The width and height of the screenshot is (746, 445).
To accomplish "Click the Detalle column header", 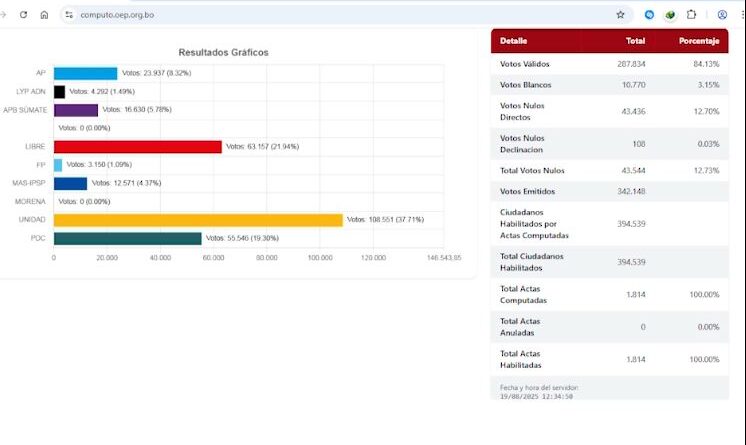I will pyautogui.click(x=513, y=41).
